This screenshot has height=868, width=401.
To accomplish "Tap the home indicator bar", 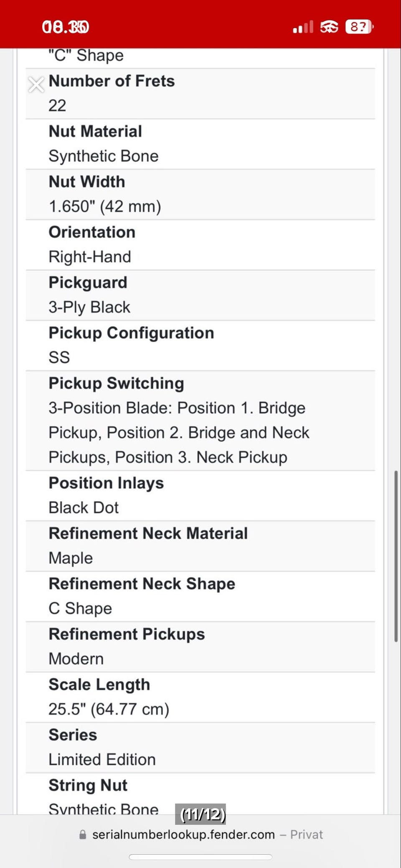I will point(200,857).
